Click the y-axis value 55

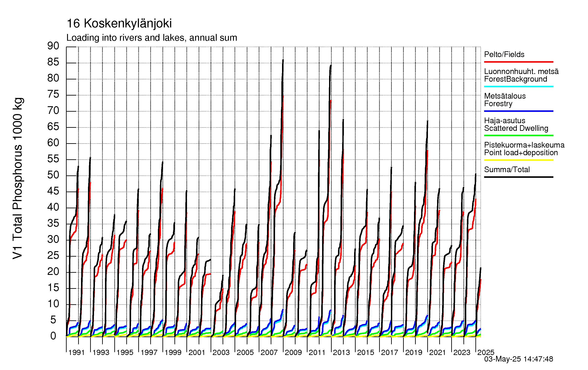click(53, 159)
